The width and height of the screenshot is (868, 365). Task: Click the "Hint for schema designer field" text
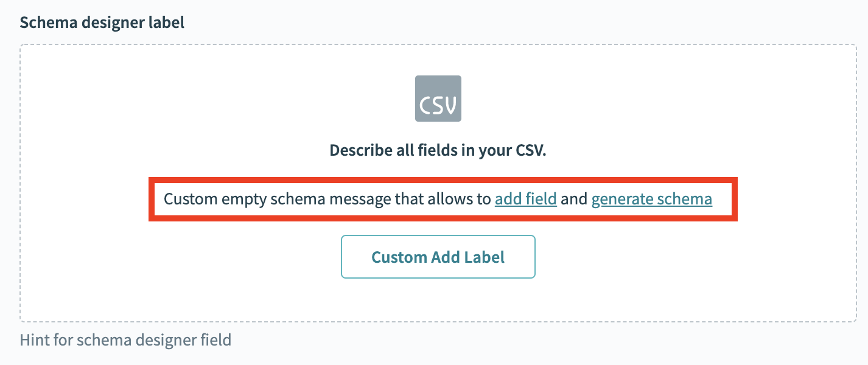125,339
